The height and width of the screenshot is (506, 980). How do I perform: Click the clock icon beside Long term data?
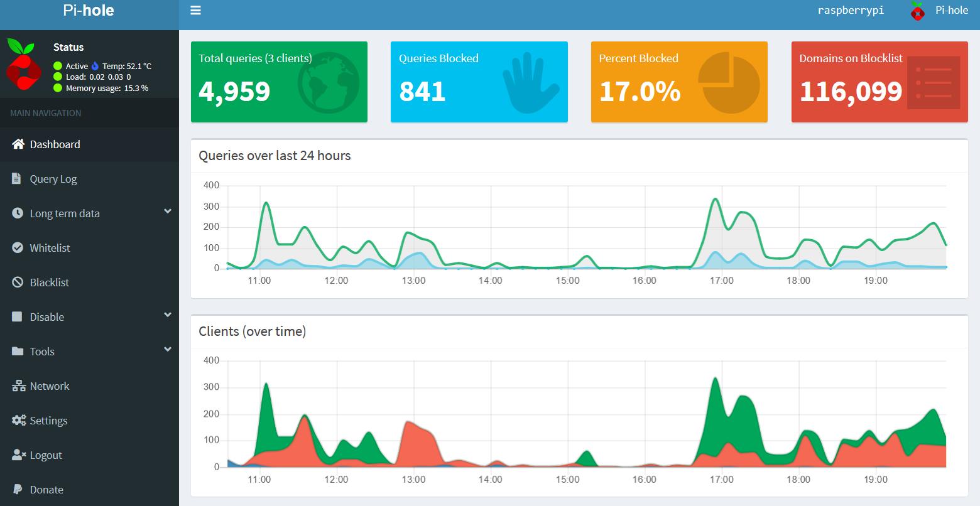[18, 213]
